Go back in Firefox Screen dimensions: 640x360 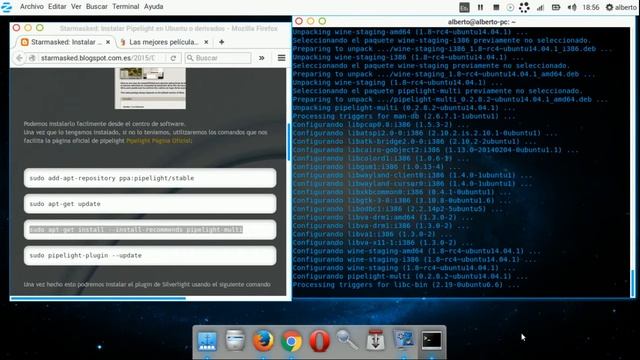pyautogui.click(x=19, y=58)
